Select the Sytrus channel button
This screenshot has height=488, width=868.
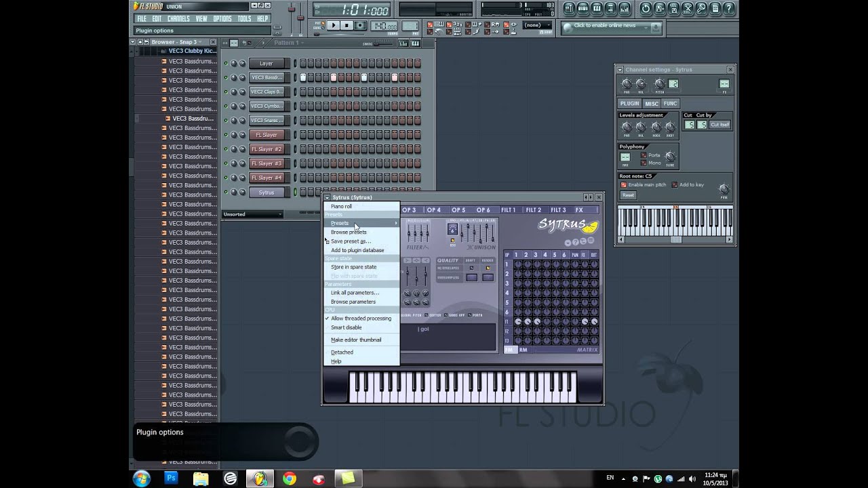267,192
